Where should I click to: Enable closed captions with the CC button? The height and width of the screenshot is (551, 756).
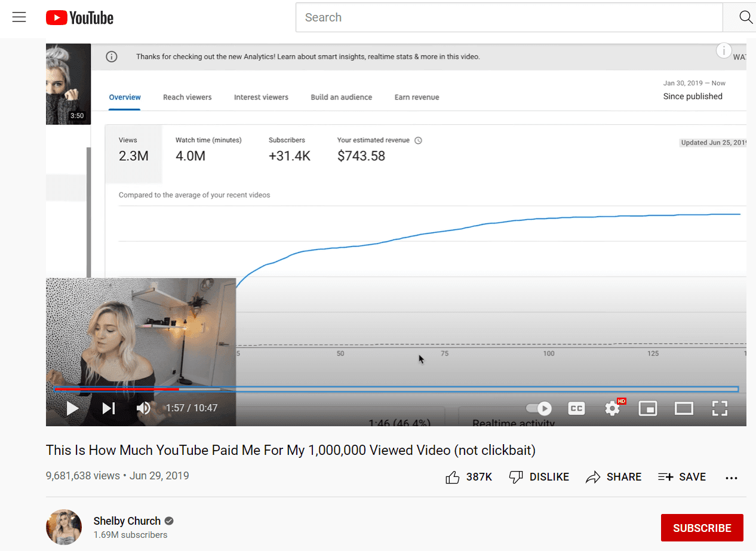point(576,408)
